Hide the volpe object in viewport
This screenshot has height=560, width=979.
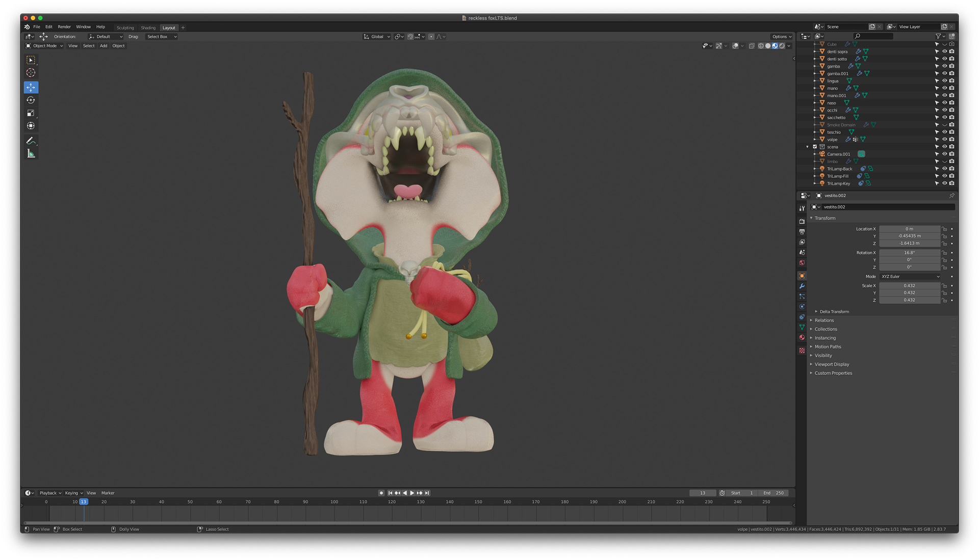(x=944, y=139)
